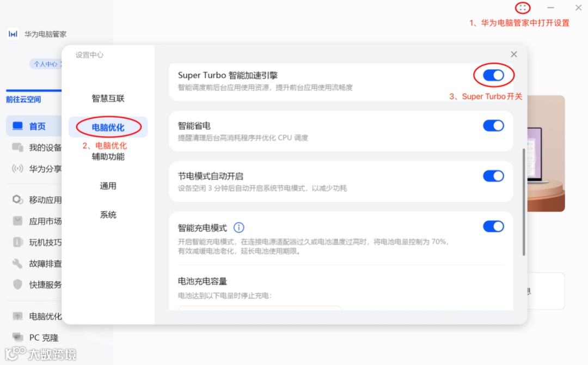
Task: Open 快捷服务 in main sidebar
Action: (34, 284)
